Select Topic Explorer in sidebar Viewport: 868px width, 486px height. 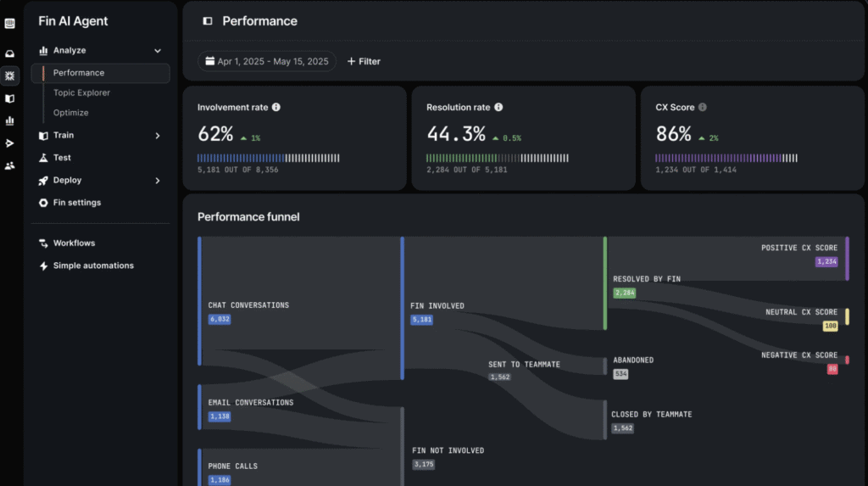click(81, 93)
